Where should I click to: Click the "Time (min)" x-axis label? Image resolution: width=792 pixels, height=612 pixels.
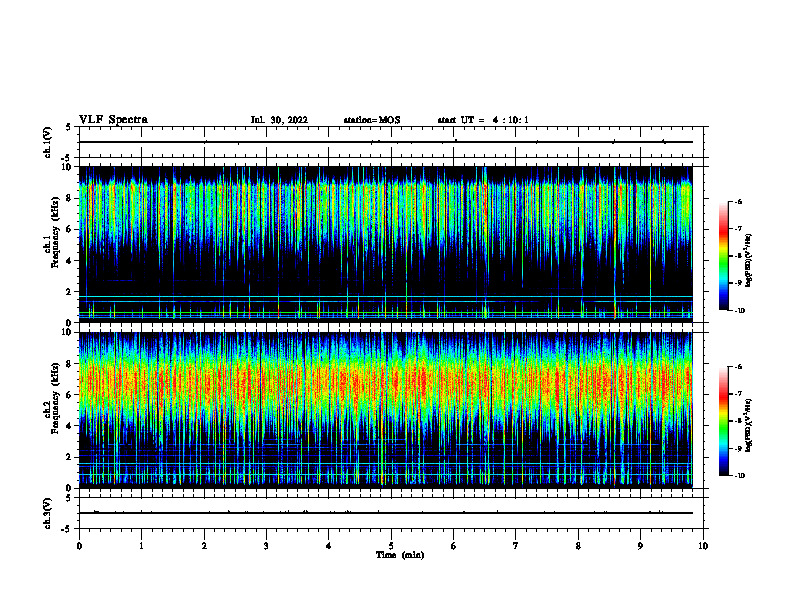point(400,555)
